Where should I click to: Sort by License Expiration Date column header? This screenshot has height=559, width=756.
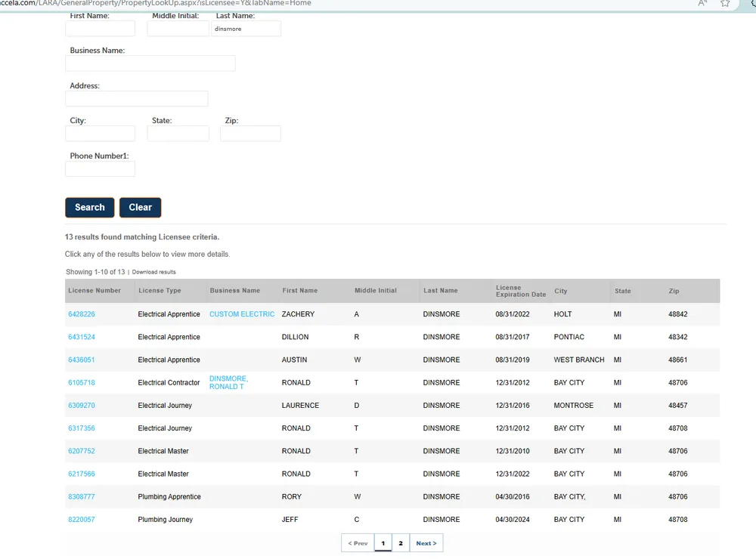pos(520,291)
